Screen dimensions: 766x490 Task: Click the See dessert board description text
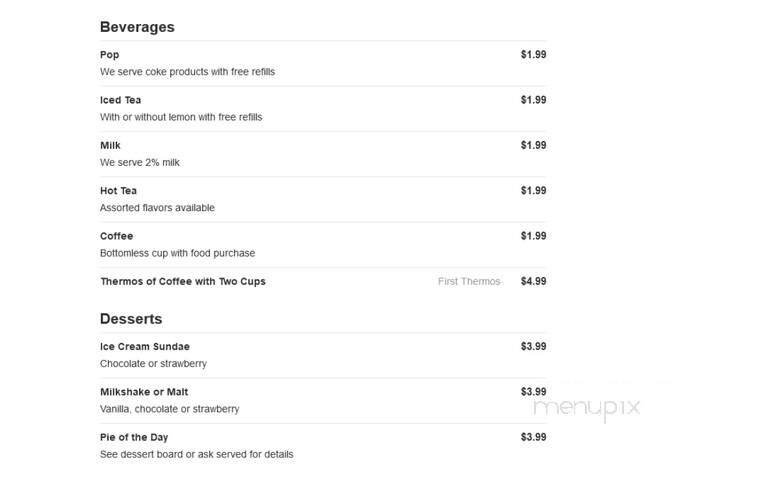tap(196, 455)
